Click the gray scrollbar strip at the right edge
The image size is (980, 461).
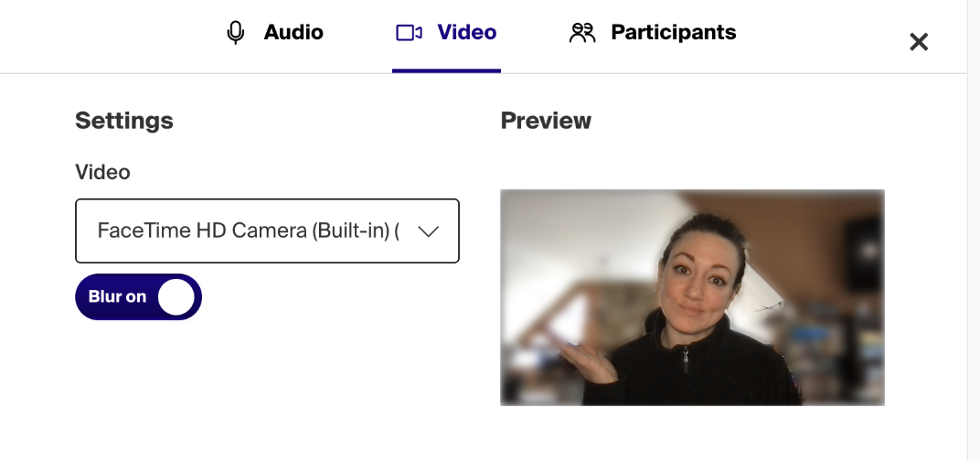[x=974, y=230]
